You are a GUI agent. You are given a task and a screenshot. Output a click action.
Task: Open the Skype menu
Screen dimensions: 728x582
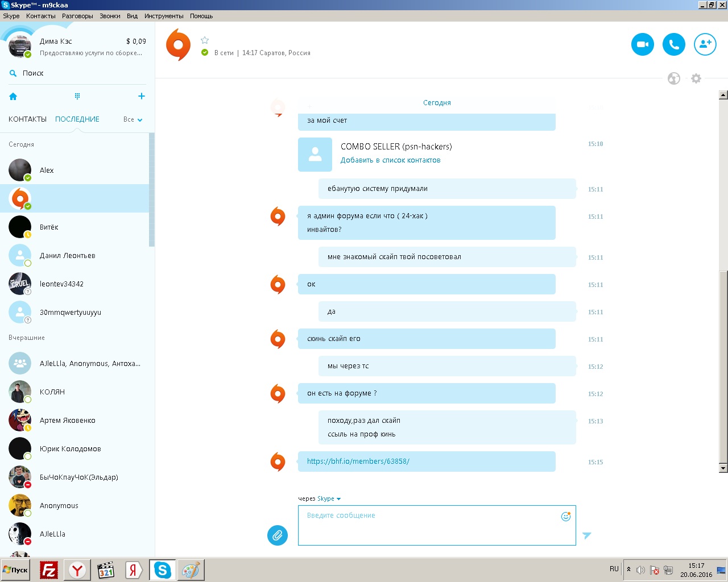point(11,16)
